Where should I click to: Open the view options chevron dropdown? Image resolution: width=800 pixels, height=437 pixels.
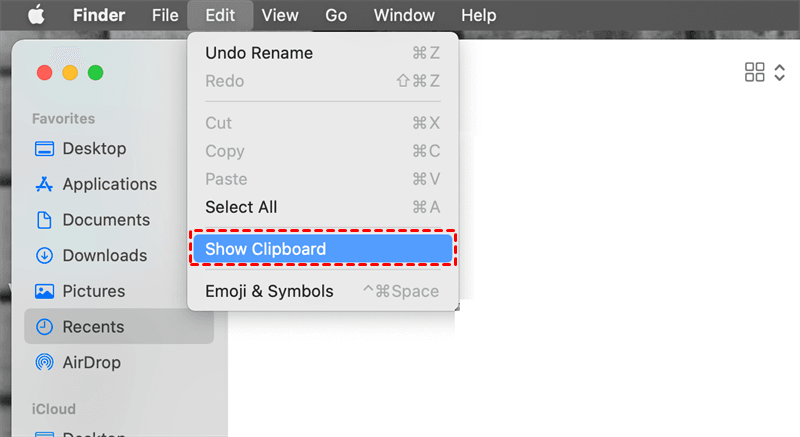coord(780,72)
